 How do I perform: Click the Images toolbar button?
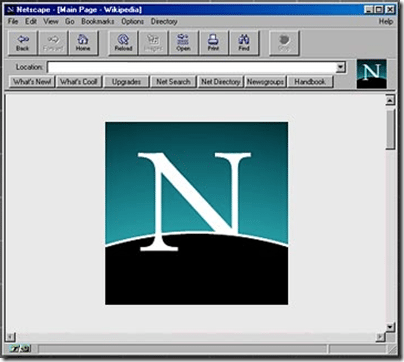153,43
